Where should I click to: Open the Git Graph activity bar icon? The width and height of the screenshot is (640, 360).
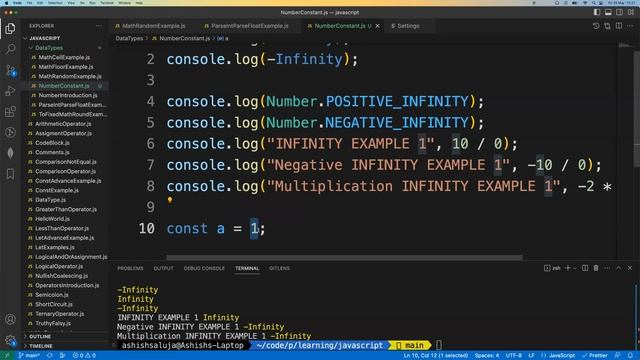[10, 132]
